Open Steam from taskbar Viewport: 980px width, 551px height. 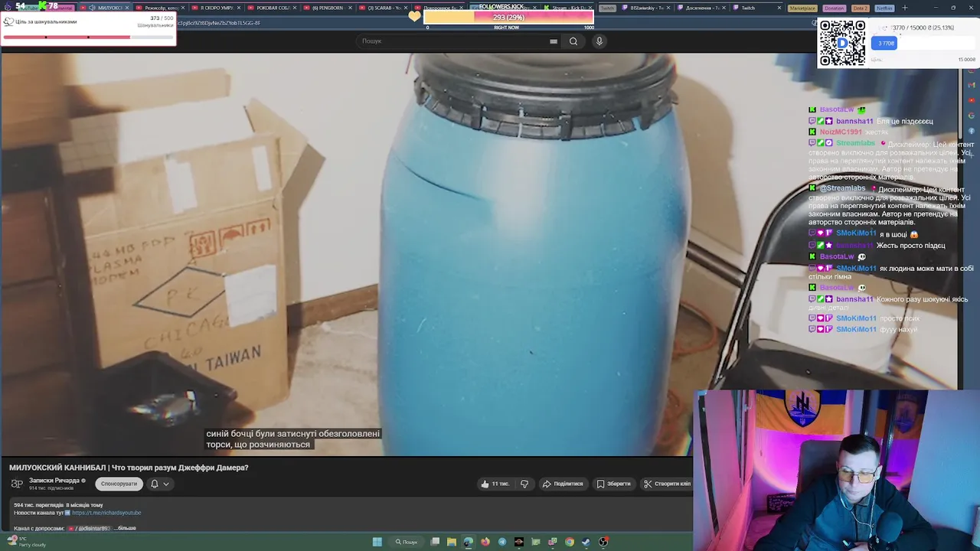click(x=586, y=542)
